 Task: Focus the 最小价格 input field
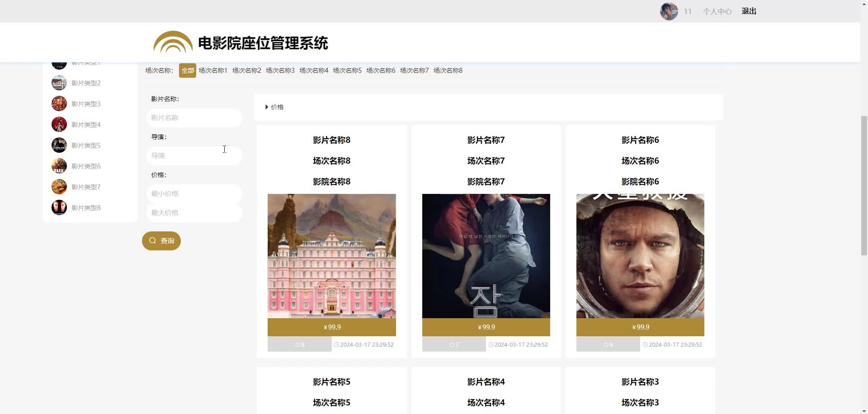point(194,193)
